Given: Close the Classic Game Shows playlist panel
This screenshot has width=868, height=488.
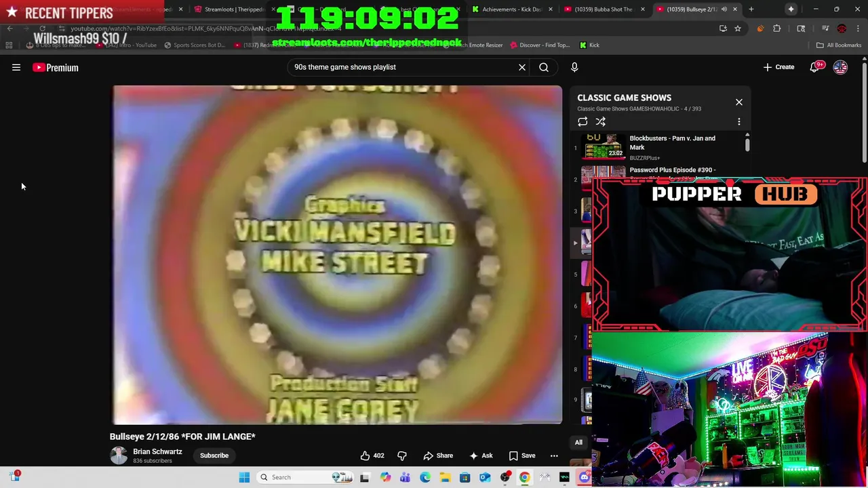Looking at the screenshot, I should 739,102.
